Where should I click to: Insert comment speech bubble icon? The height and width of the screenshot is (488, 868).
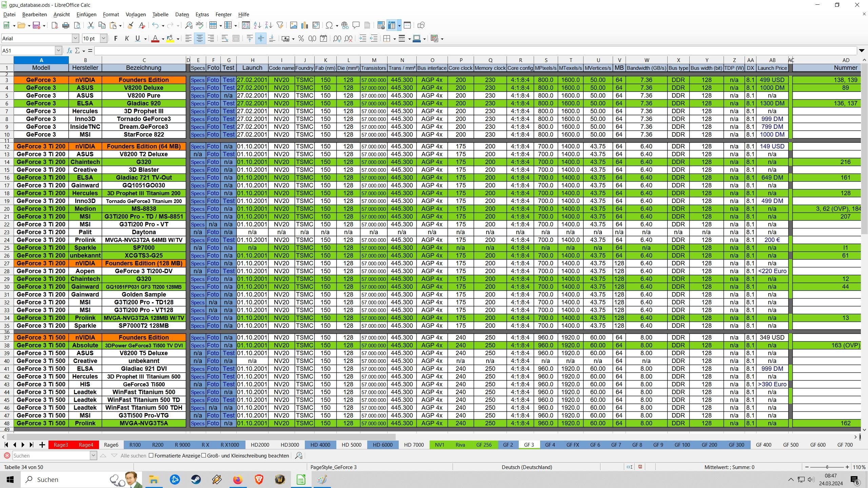356,25
